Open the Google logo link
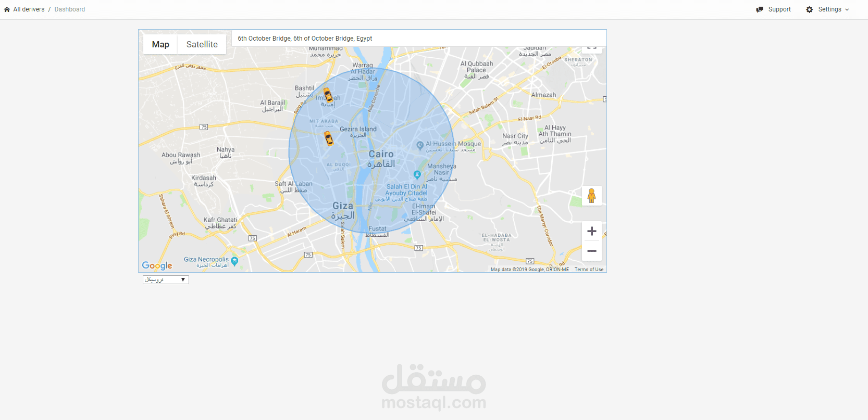The width and height of the screenshot is (868, 420). tap(157, 265)
